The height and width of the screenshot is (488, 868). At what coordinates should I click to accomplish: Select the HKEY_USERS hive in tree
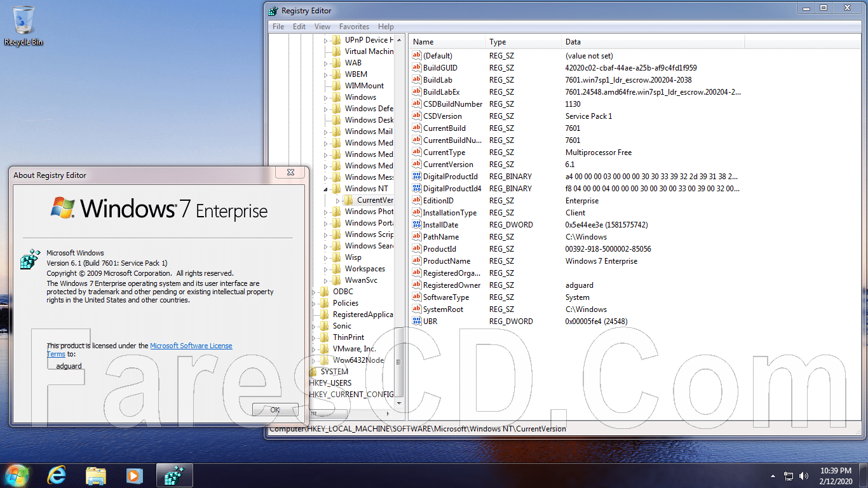330,383
